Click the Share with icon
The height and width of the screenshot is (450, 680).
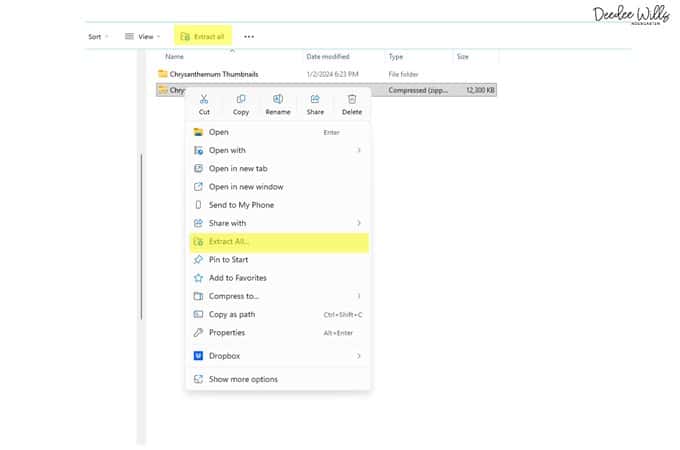coord(198,223)
